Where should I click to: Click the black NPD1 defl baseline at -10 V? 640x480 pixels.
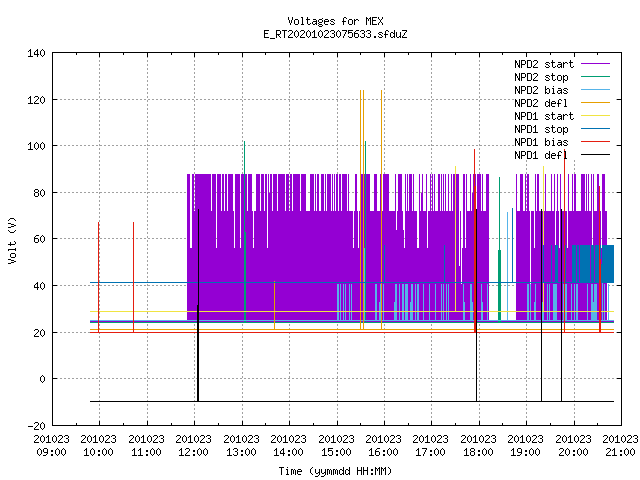352,401
